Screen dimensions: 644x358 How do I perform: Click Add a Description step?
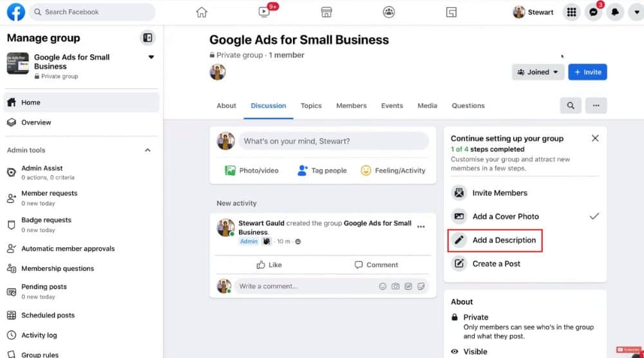[x=495, y=240]
